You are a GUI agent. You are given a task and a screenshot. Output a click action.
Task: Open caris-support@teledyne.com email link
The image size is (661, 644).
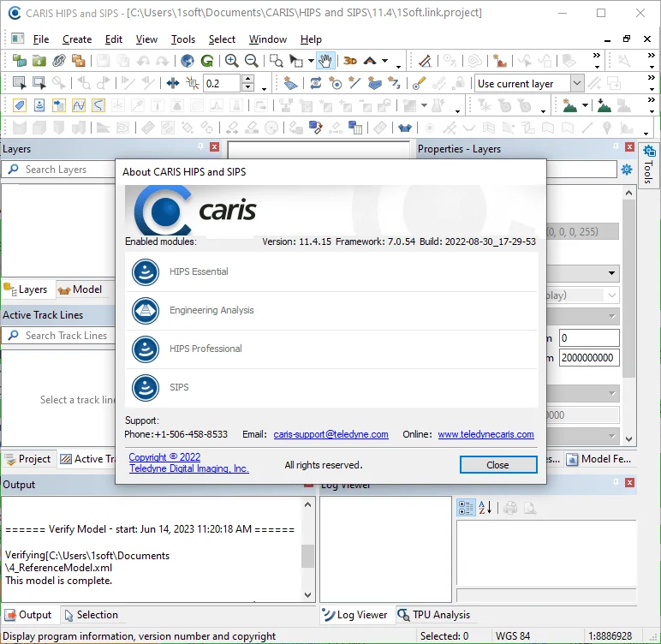(330, 434)
